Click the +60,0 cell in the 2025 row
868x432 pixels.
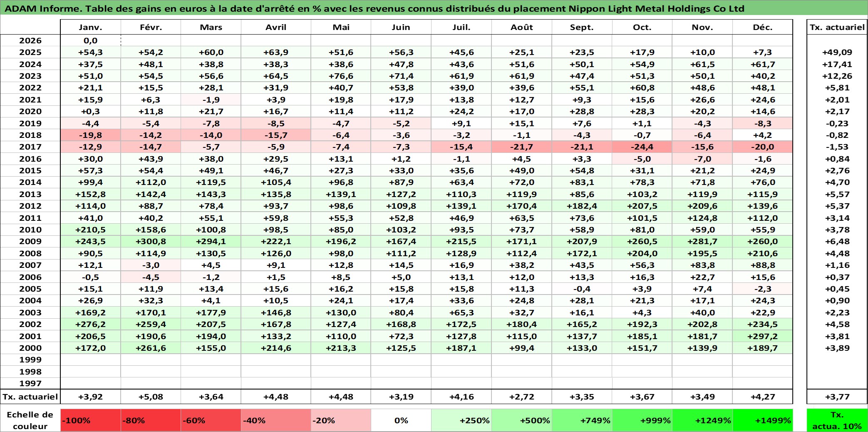(211, 52)
